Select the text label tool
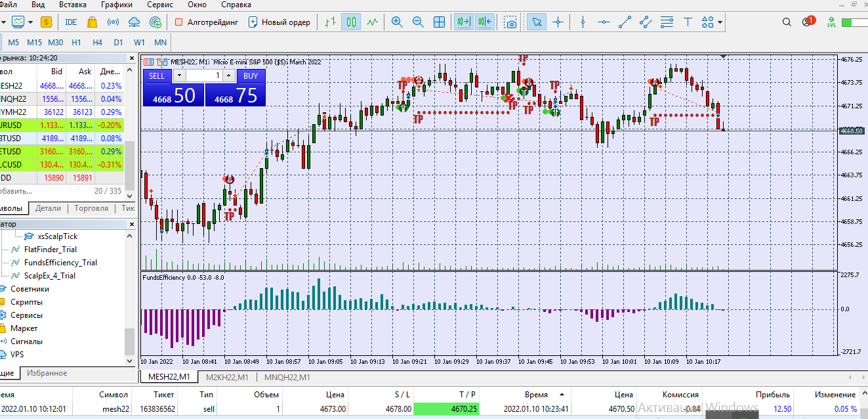The width and height of the screenshot is (868, 419). click(x=688, y=22)
